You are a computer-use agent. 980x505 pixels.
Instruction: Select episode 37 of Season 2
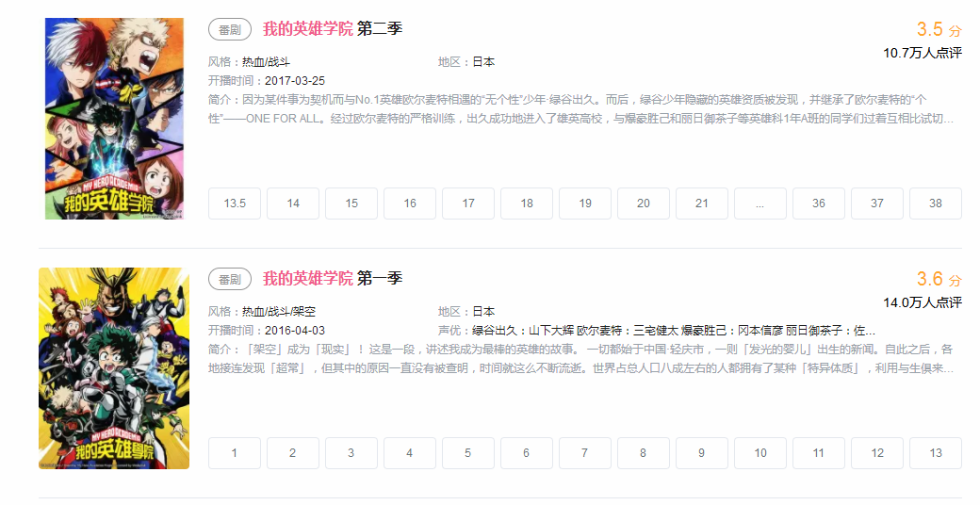(877, 204)
